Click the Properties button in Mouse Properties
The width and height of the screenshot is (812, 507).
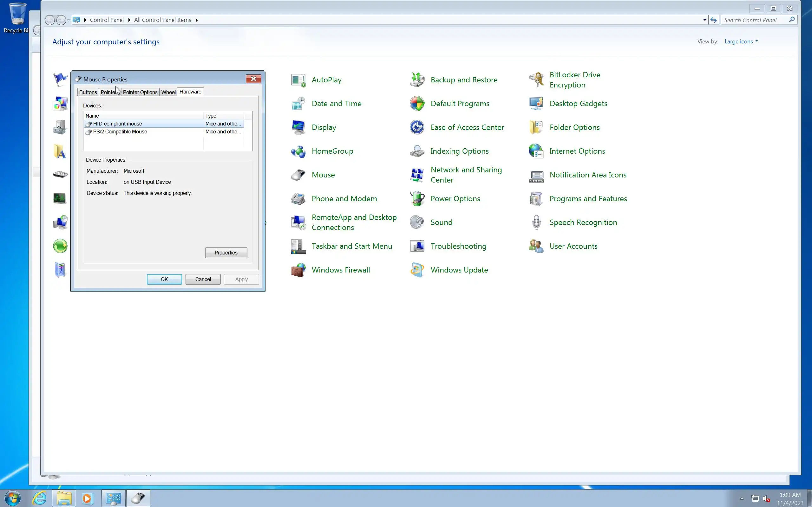click(x=226, y=253)
